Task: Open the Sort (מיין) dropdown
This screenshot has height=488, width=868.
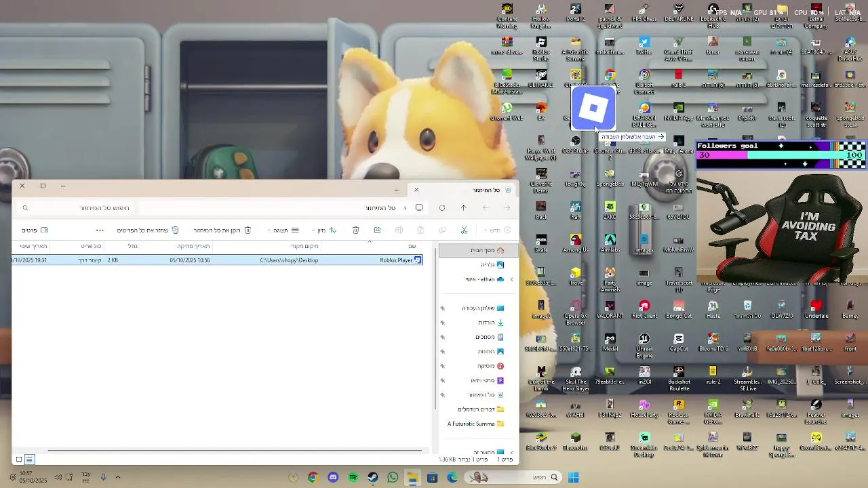Action: 325,230
